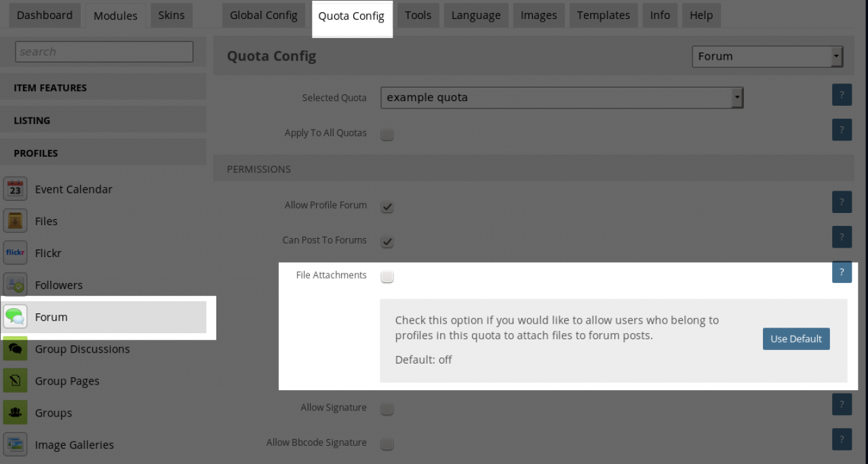Viewport: 868px width, 464px height.
Task: Select the Forum module link
Action: point(52,317)
